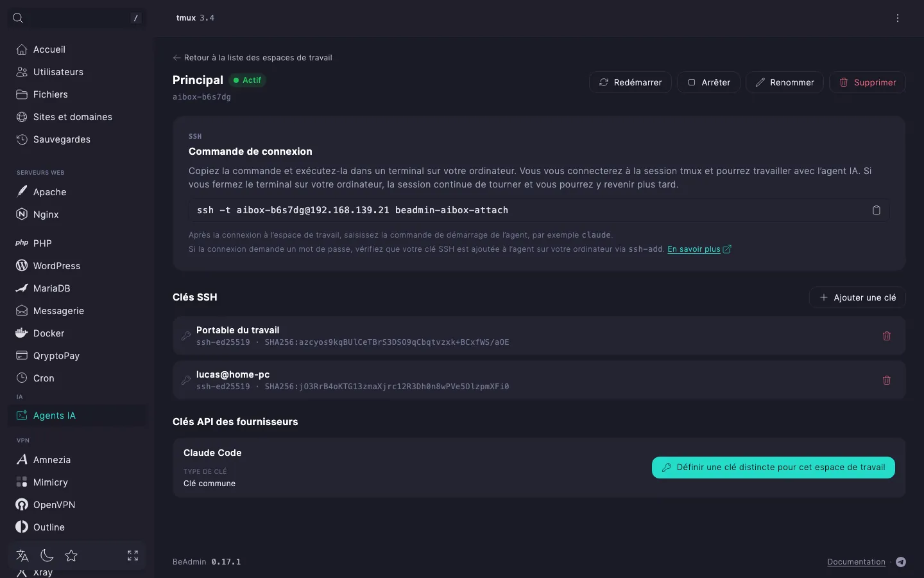Select Agents IA in the sidebar
The height and width of the screenshot is (578, 924).
77,416
